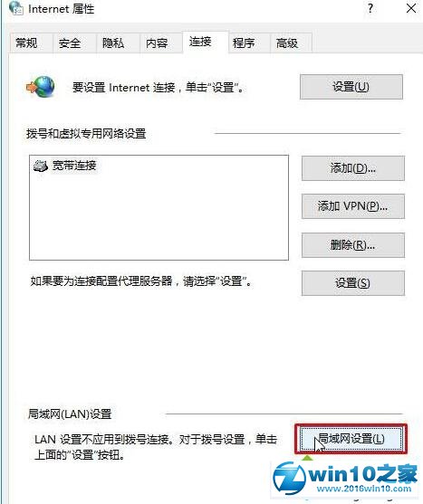
Task: Open proxy 设置(S) button
Action: coord(353,283)
